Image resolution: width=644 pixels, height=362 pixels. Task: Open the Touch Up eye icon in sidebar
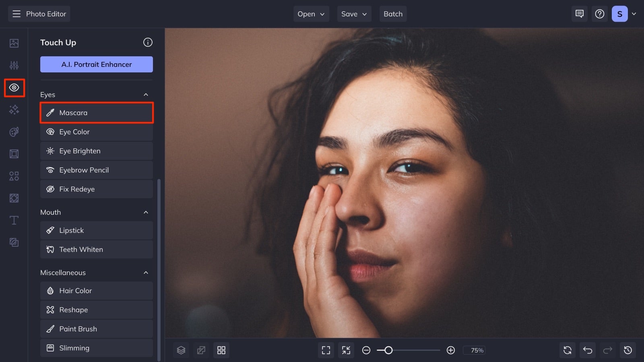[x=14, y=88]
